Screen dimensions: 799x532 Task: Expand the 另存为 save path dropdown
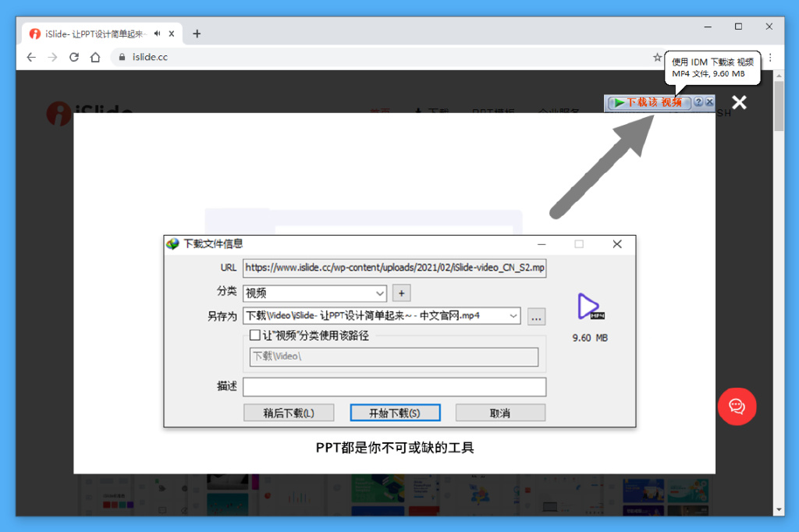(x=513, y=316)
